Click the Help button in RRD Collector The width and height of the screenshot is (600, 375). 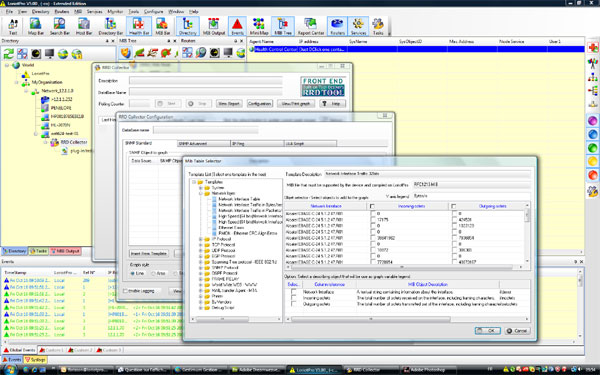(333, 104)
